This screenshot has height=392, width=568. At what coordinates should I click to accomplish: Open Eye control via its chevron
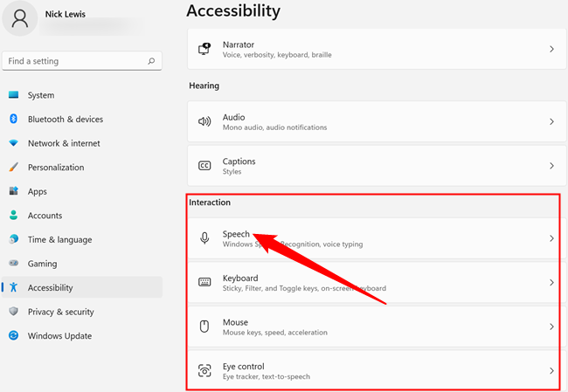point(551,371)
